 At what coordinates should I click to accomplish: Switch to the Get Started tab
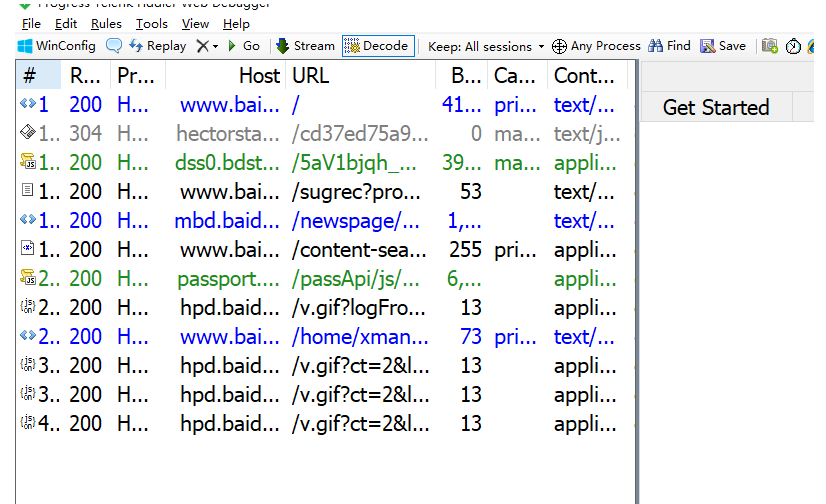[x=716, y=107]
